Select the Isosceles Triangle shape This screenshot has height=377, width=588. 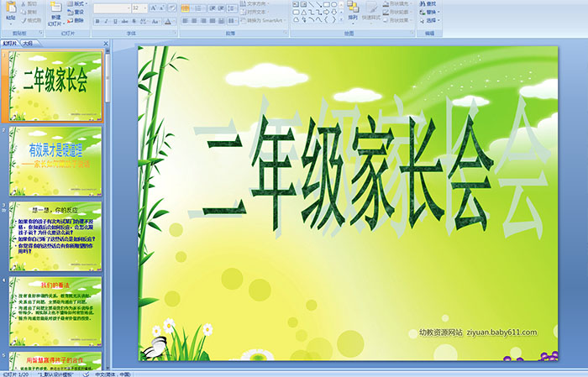(x=304, y=13)
